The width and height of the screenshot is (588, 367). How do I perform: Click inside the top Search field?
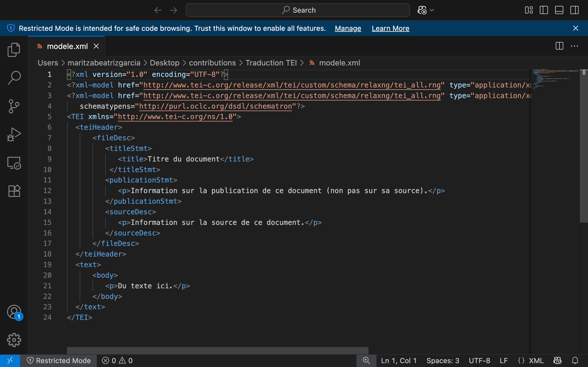297,10
